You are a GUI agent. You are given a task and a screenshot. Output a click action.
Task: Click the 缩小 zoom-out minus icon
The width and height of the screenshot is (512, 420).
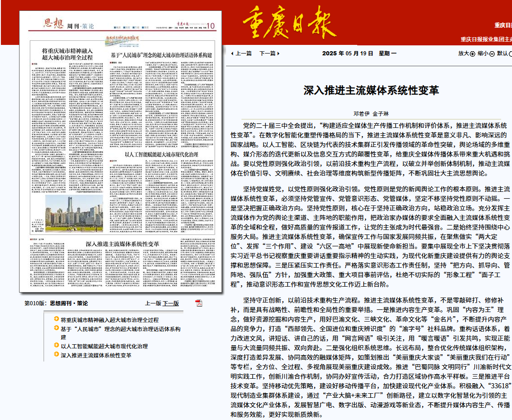[x=492, y=54]
